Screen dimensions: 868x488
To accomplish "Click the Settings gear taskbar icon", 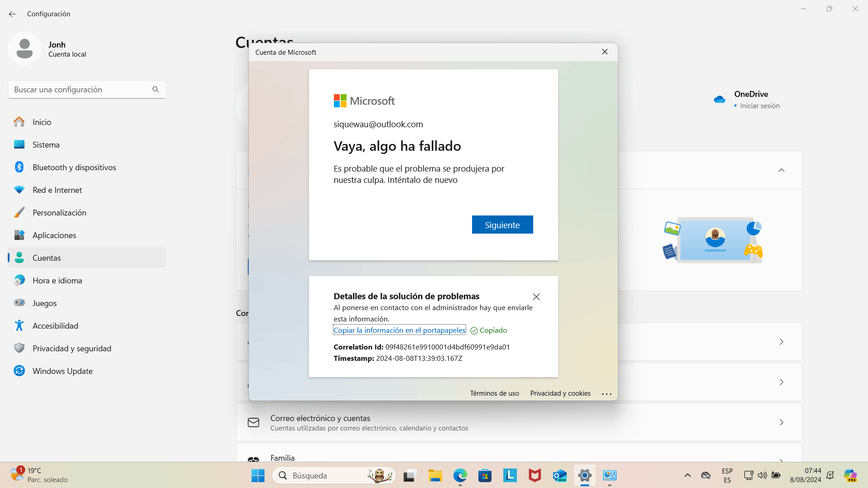I will (584, 475).
